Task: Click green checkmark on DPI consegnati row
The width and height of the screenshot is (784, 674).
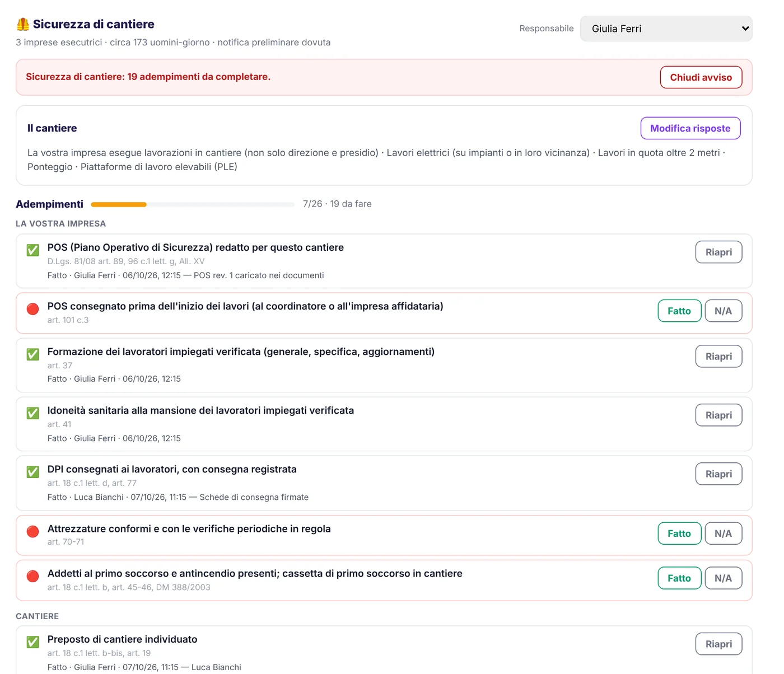Action: (33, 472)
